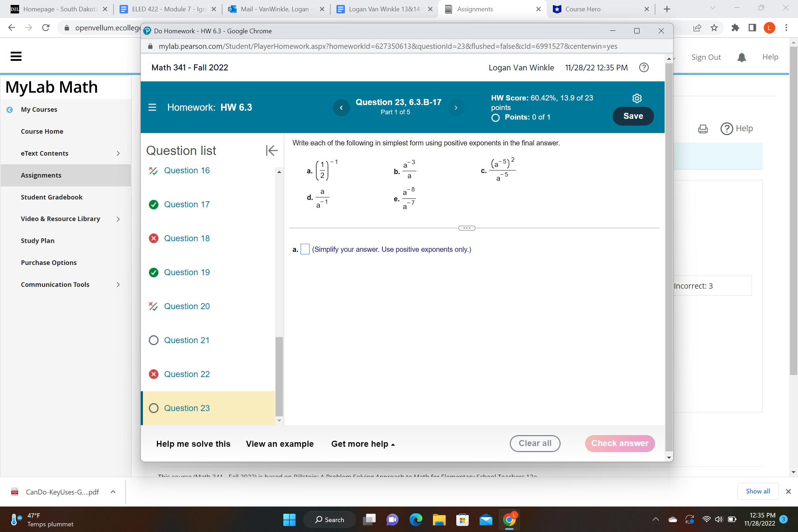The width and height of the screenshot is (798, 532).
Task: Click the next question chevron arrow
Action: 456,108
